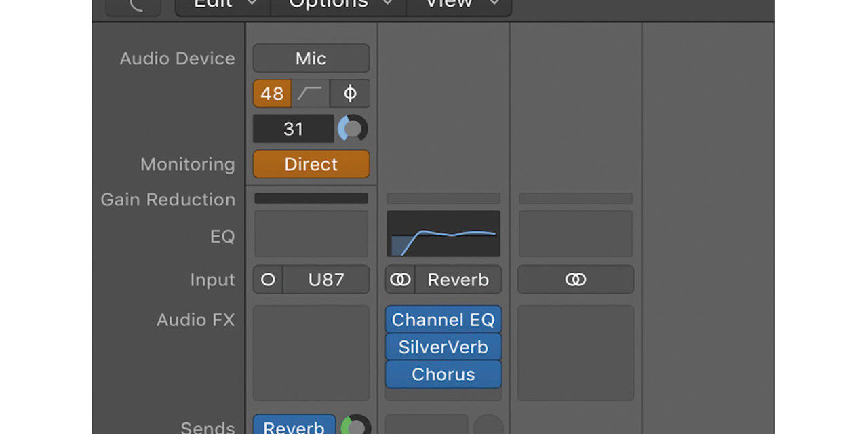868x434 pixels.
Task: Click the Reverb send slot
Action: [x=294, y=427]
